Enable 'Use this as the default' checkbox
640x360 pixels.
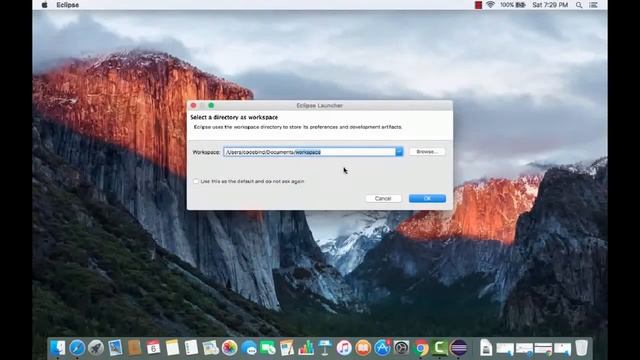click(196, 181)
